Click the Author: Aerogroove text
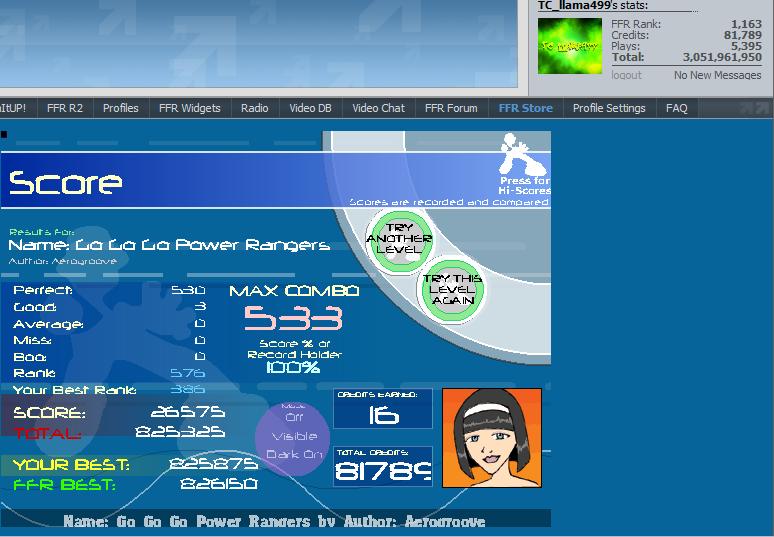774x537 pixels. tap(63, 261)
